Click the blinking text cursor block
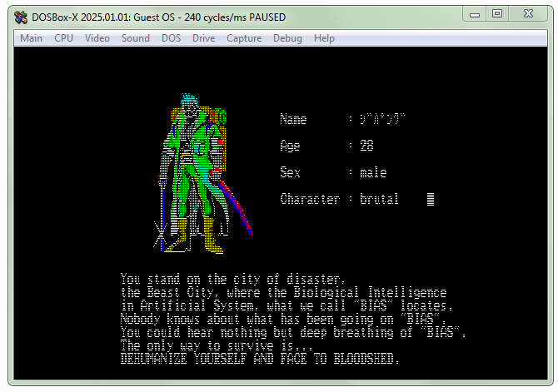The width and height of the screenshot is (558, 392). [x=431, y=199]
